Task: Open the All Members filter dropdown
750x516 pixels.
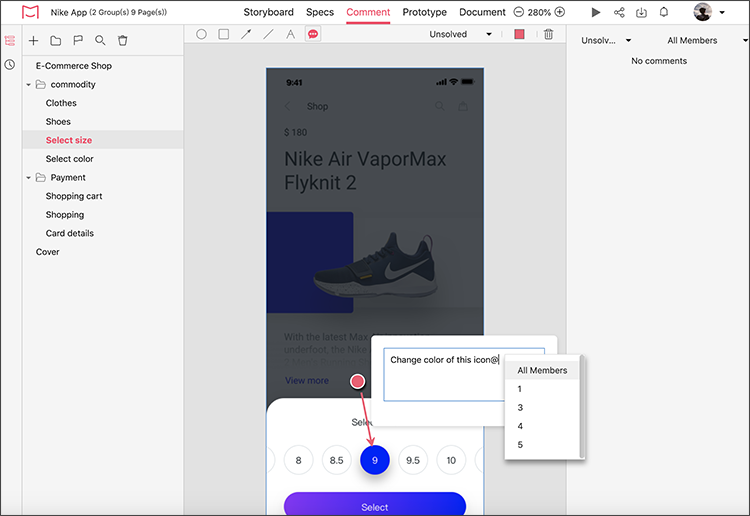Action: click(x=707, y=41)
